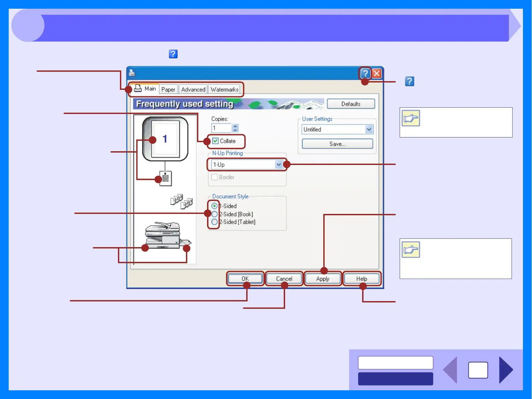Open the Advanced tab

193,90
